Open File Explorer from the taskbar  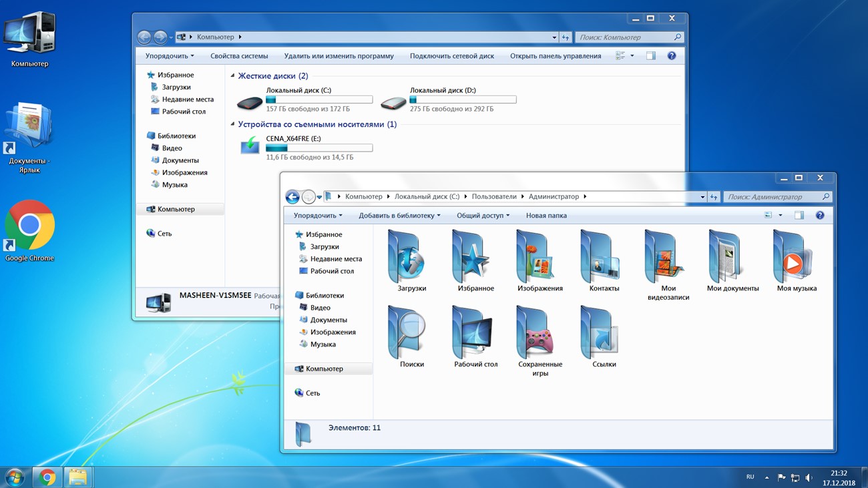pyautogui.click(x=77, y=477)
